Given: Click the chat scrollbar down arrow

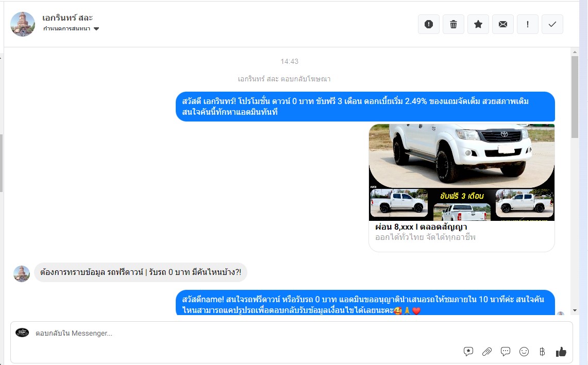Looking at the screenshot, I should pos(575,310).
